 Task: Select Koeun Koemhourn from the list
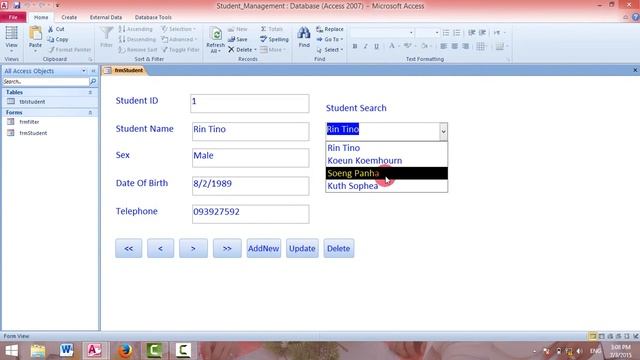pos(387,160)
